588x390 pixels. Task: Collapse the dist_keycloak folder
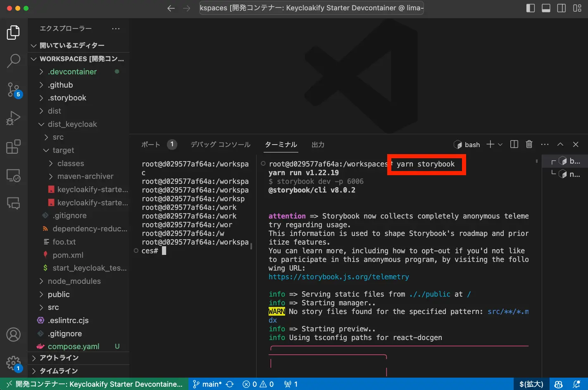(72, 124)
